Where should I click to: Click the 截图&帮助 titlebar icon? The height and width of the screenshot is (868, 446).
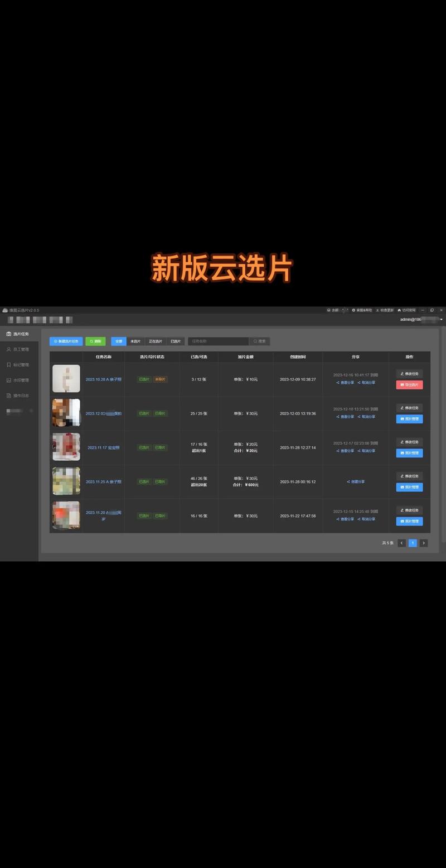tap(362, 310)
